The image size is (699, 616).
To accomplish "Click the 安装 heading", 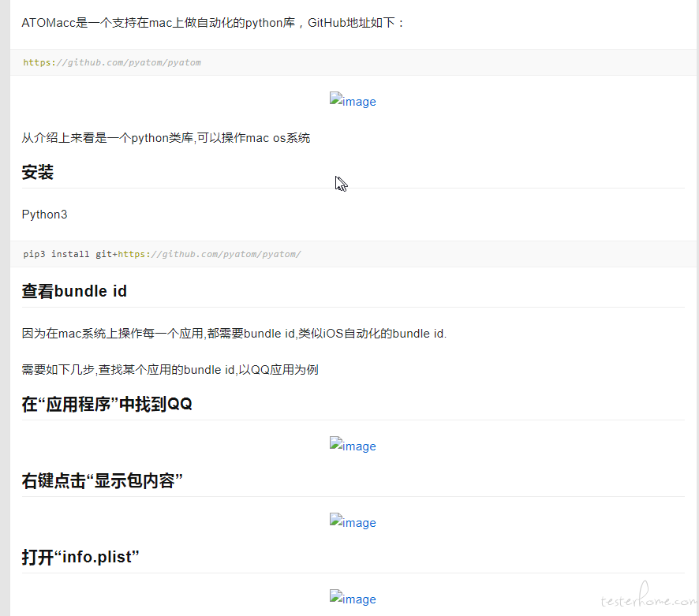I will (37, 173).
